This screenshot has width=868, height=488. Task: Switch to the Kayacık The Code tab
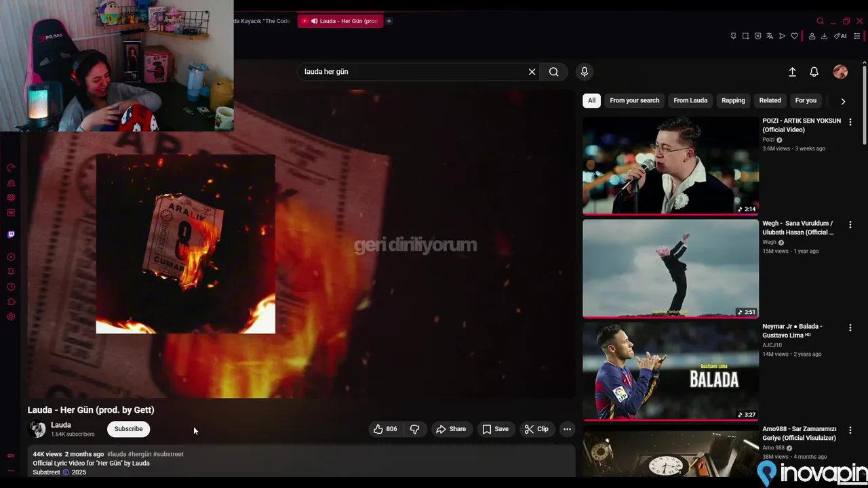pos(262,21)
